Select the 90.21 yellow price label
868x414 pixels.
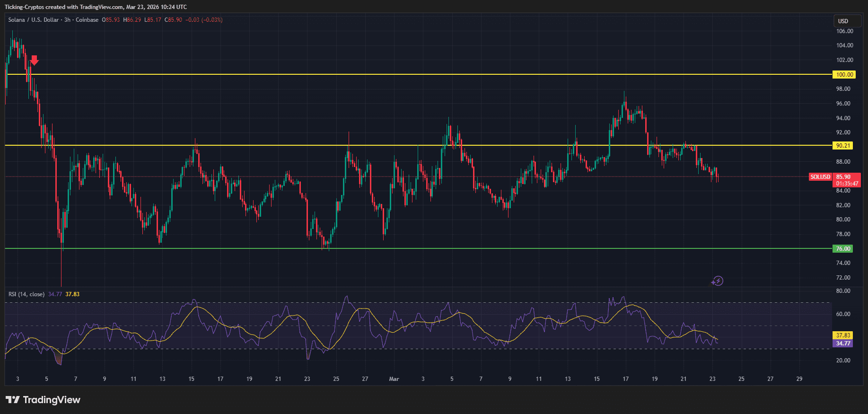click(x=843, y=145)
